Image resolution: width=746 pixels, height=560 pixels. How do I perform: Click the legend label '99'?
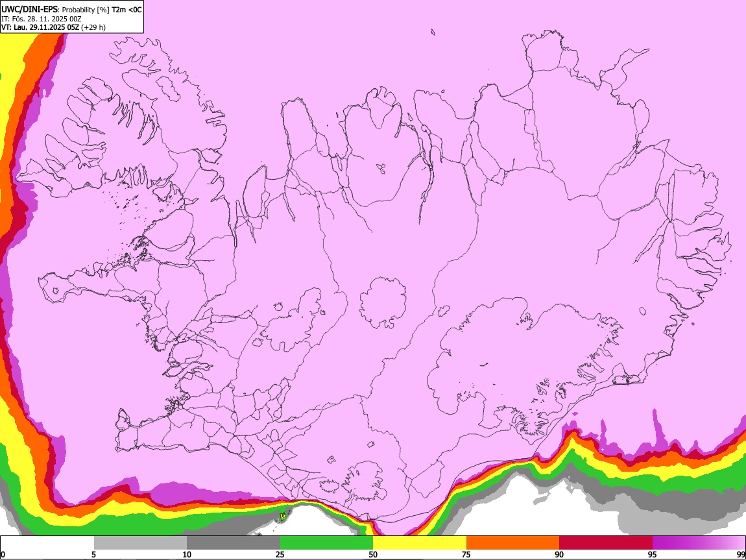(x=740, y=554)
